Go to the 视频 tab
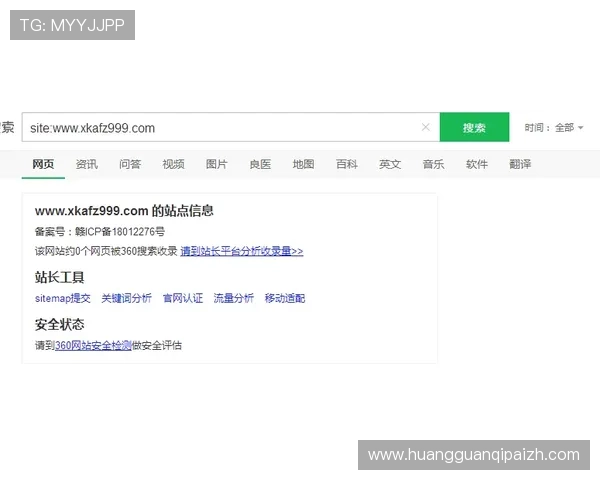Screen dimensions: 600x480 173,164
